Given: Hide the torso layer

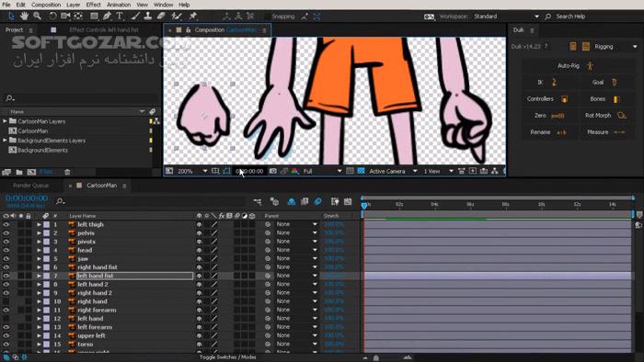Looking at the screenshot, I should pos(6,345).
